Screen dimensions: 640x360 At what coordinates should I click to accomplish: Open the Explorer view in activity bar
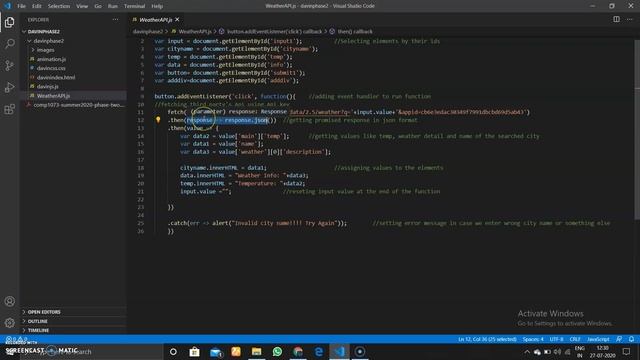(9, 22)
